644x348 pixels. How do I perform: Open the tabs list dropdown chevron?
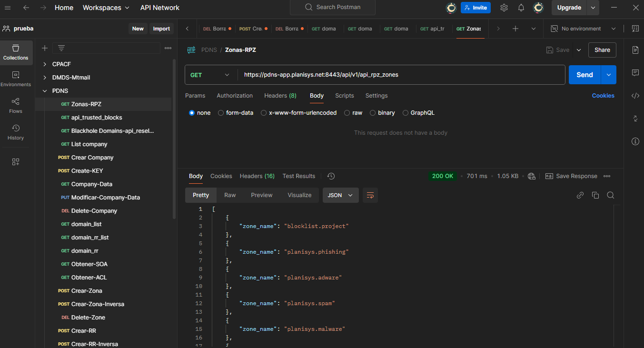click(x=534, y=29)
